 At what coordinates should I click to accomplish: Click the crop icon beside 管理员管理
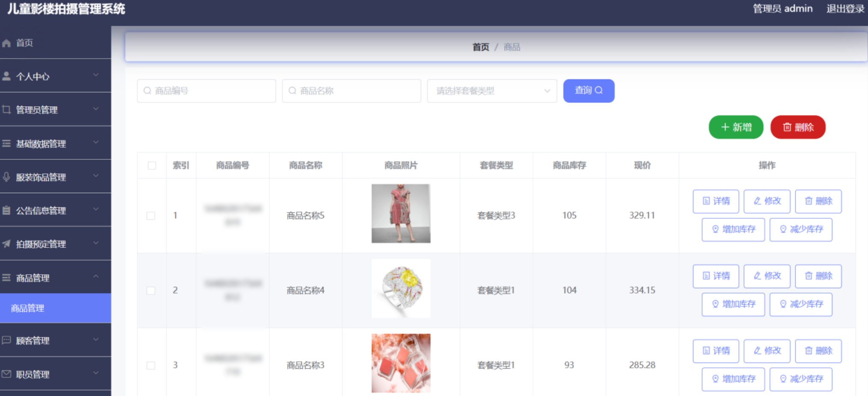6,110
